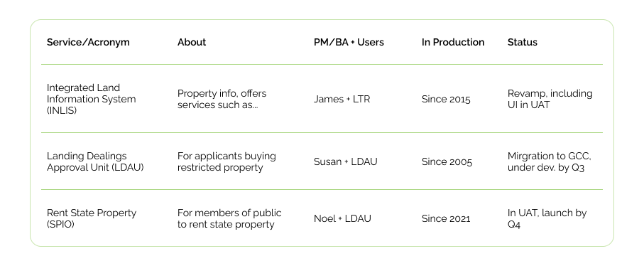This screenshot has height=266, width=644.
Task: Select the Since 2005 cell
Action: (447, 161)
